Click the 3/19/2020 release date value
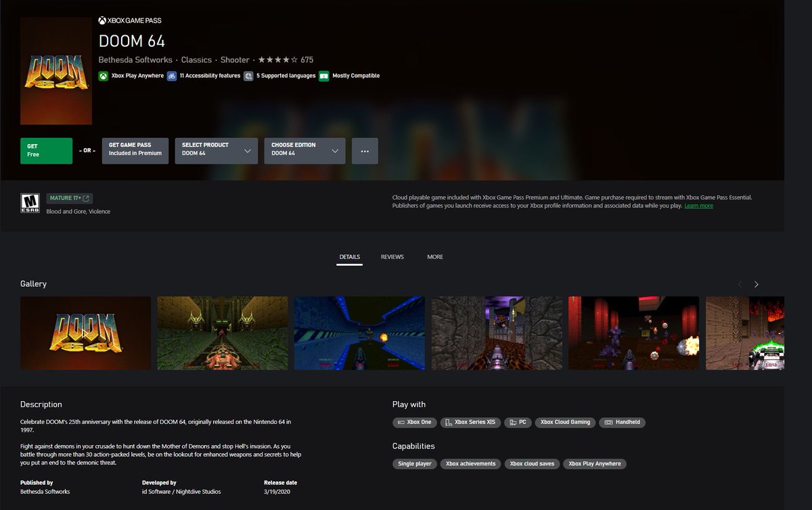Screen dimensions: 812x510 276,492
